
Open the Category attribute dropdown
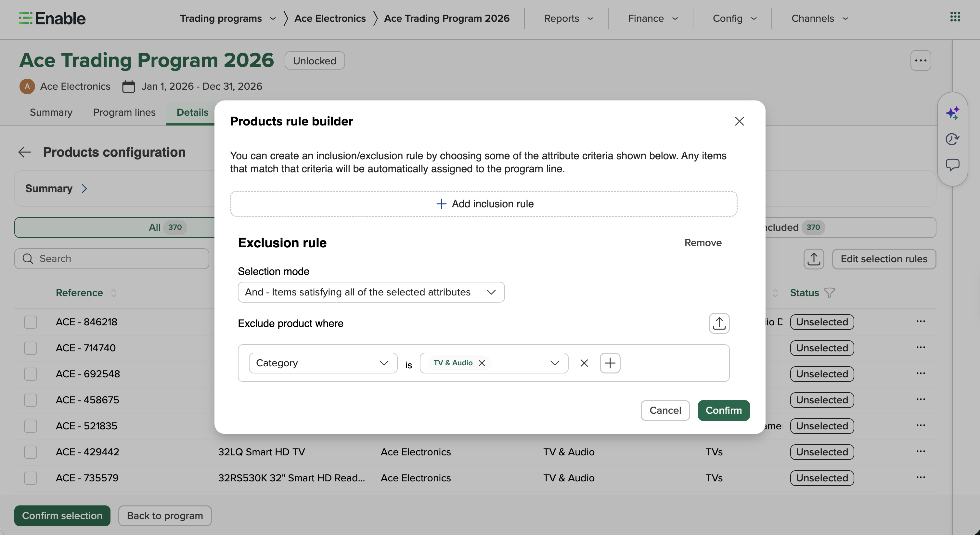(323, 363)
